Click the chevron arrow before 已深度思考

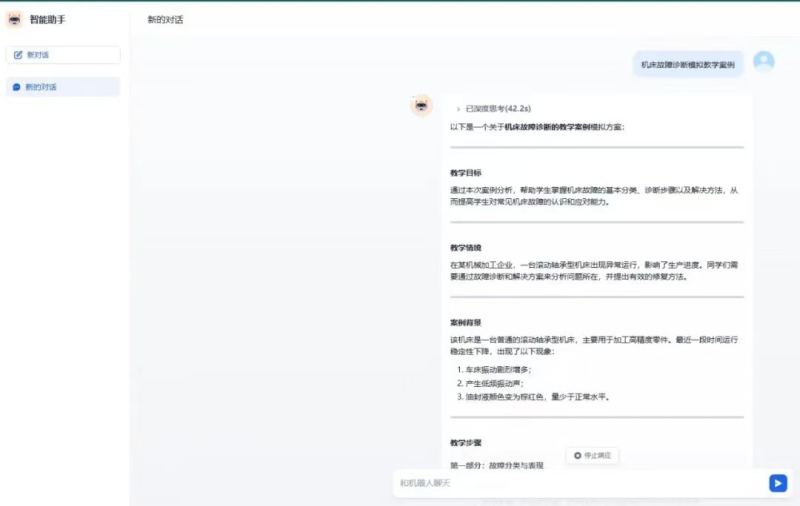[x=458, y=109]
